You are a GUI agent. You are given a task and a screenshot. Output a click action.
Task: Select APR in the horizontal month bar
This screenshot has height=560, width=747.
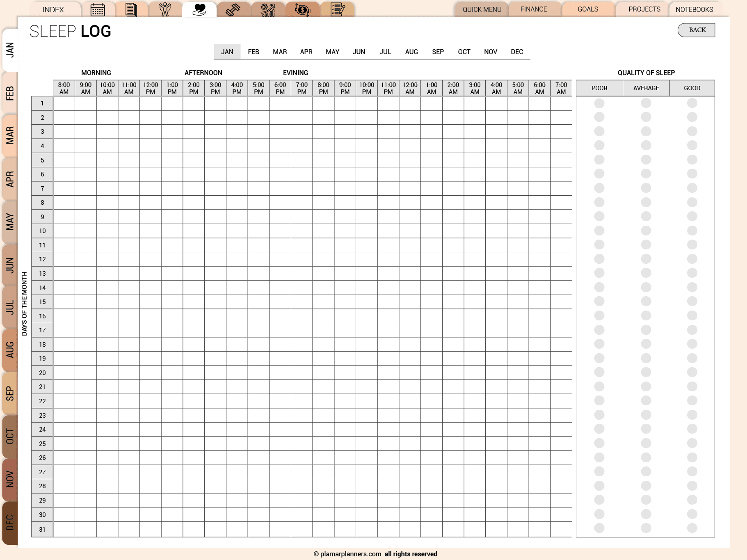point(306,52)
